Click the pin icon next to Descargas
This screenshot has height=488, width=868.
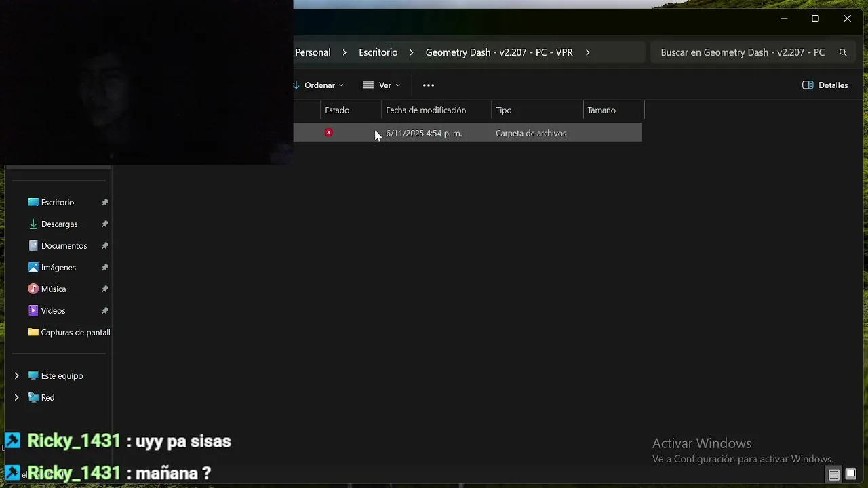tap(104, 224)
